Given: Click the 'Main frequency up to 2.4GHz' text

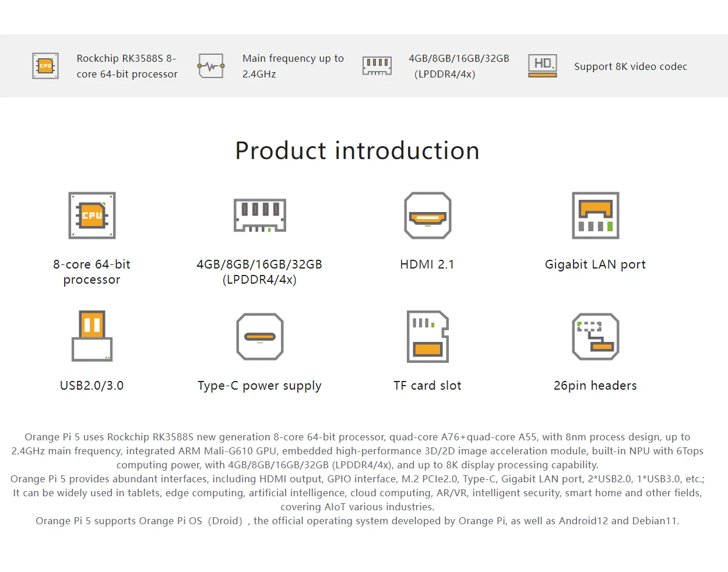Looking at the screenshot, I should click(x=293, y=66).
